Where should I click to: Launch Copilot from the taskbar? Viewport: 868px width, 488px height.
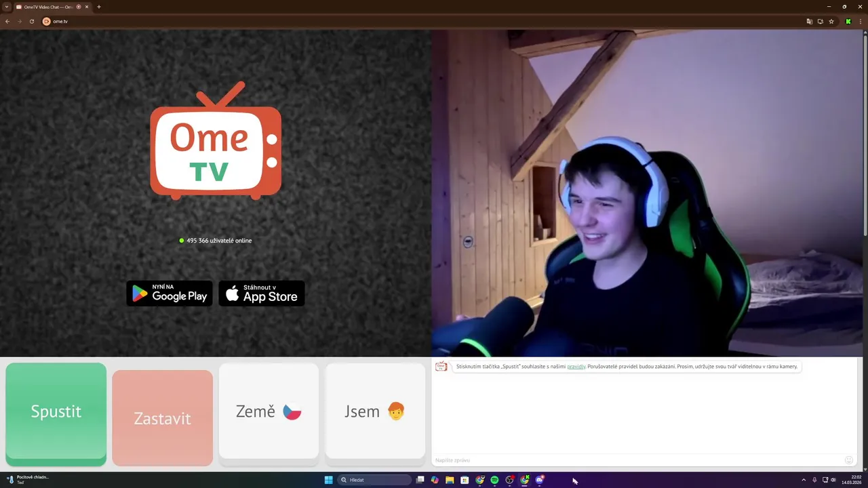(x=435, y=480)
